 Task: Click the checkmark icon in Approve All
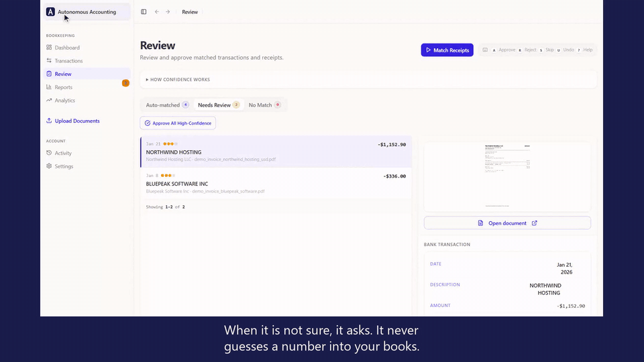(148, 123)
